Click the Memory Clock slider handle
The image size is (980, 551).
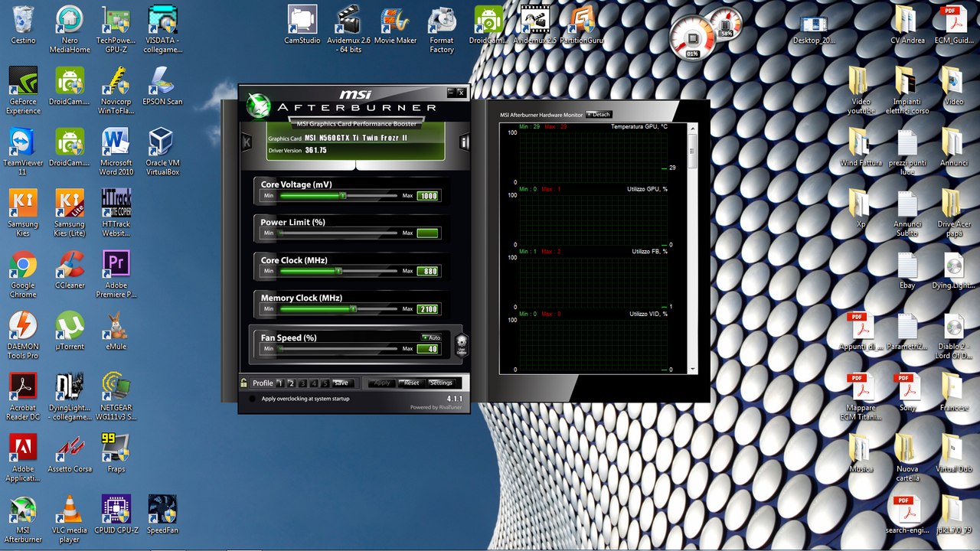pos(353,309)
